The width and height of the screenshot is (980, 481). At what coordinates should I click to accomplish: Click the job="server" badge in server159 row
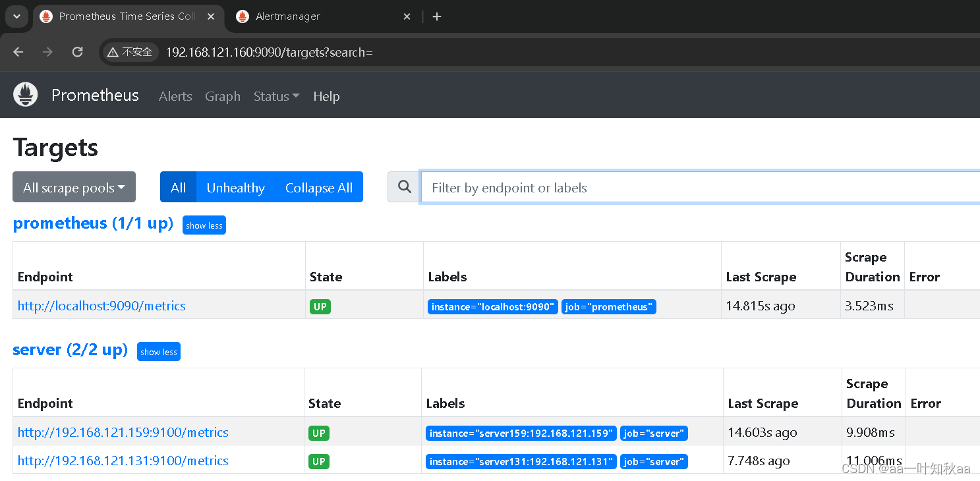(654, 434)
